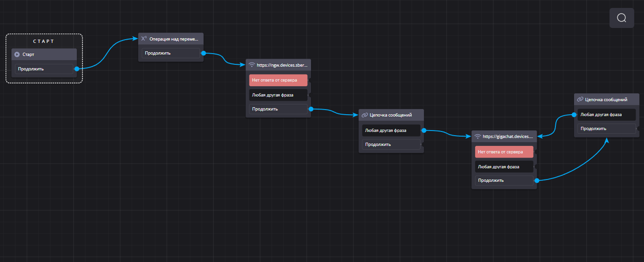Click empty port beside ngw's Нет ответа от сервера

tap(310, 80)
